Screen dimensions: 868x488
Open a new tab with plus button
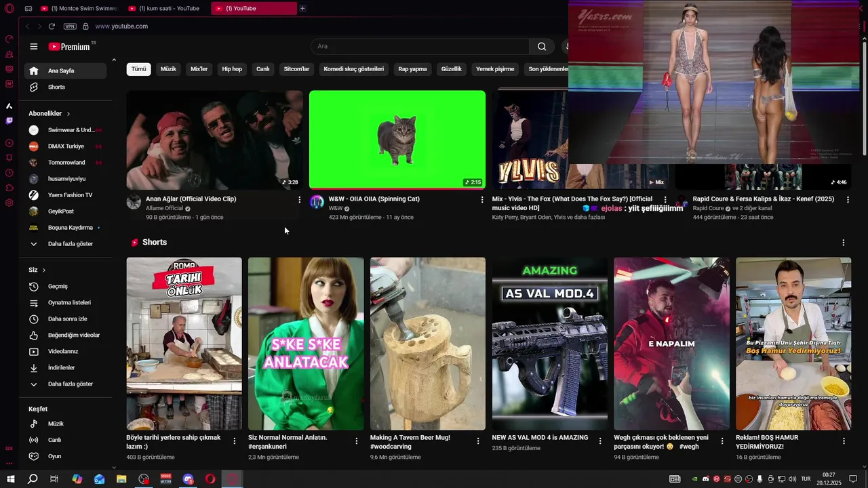pos(302,8)
